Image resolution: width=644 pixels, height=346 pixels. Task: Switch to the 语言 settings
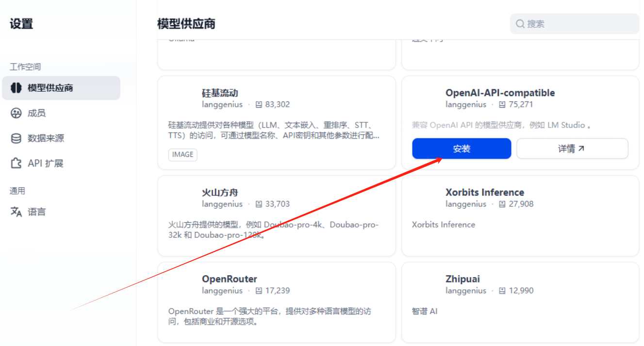[61, 212]
